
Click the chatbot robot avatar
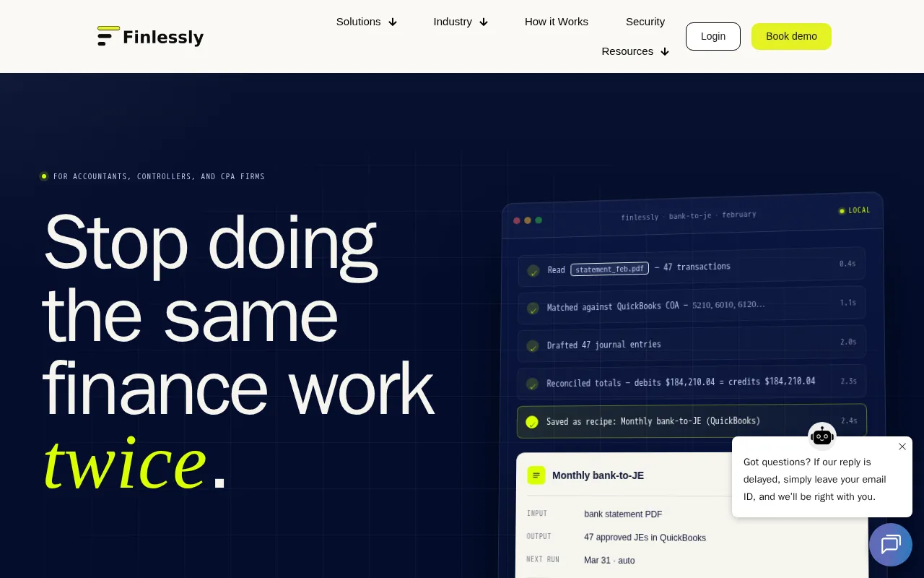[x=822, y=436]
